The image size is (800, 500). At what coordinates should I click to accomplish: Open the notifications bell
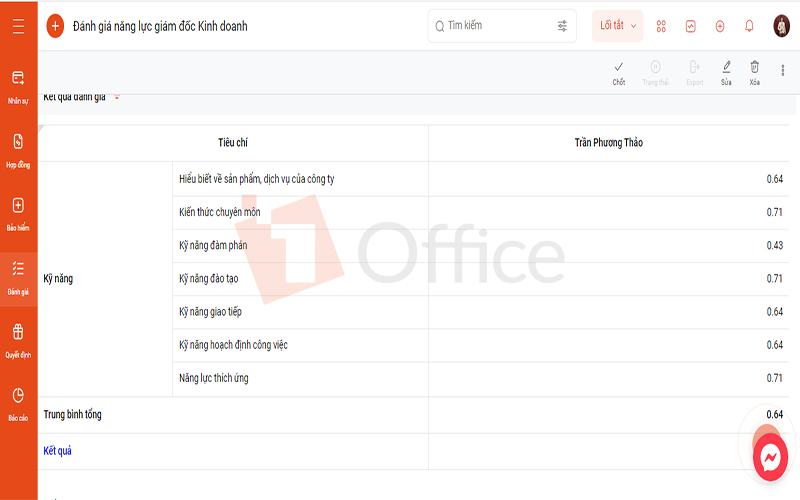749,26
